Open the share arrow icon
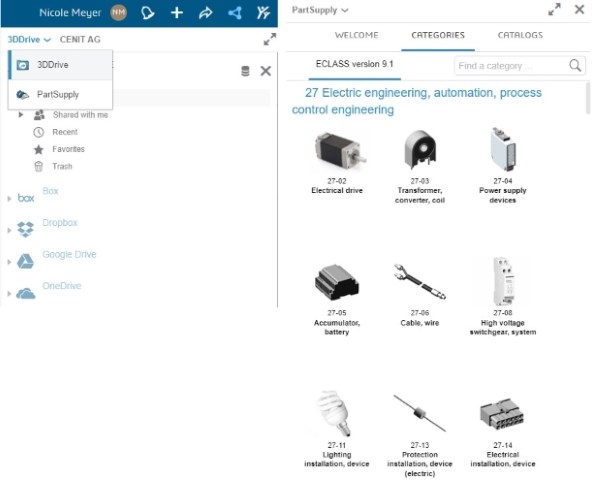 coord(205,13)
